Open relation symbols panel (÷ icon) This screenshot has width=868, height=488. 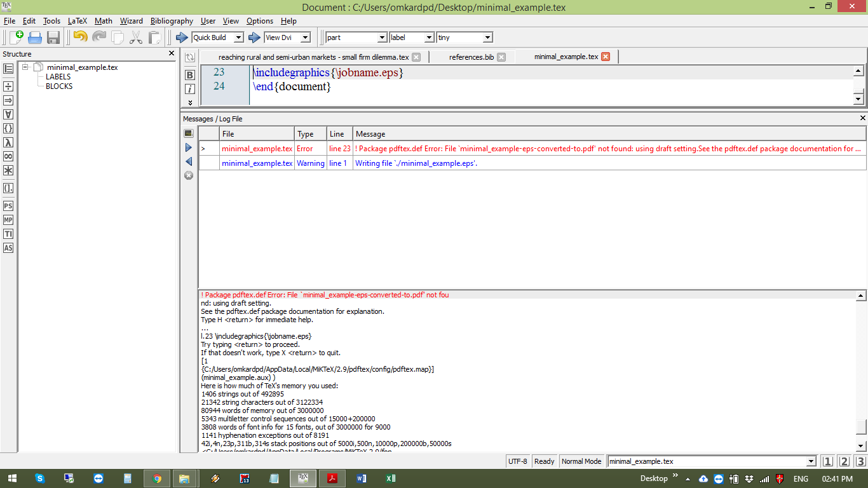tap(8, 86)
